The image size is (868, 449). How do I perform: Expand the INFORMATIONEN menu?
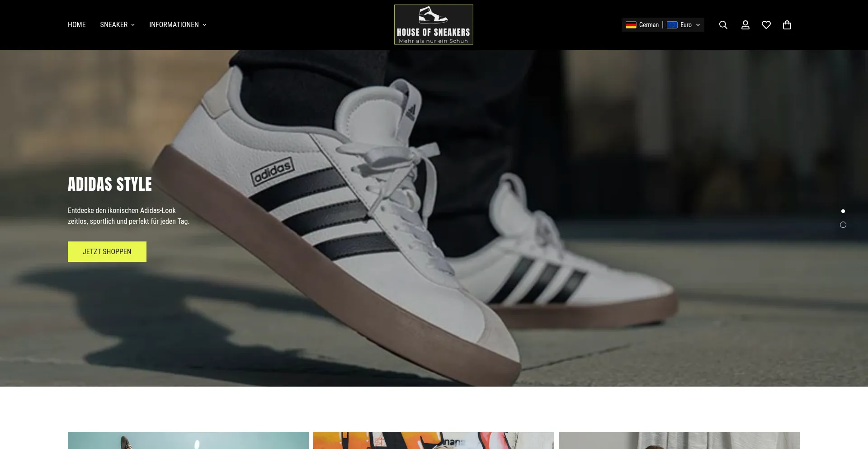click(178, 25)
